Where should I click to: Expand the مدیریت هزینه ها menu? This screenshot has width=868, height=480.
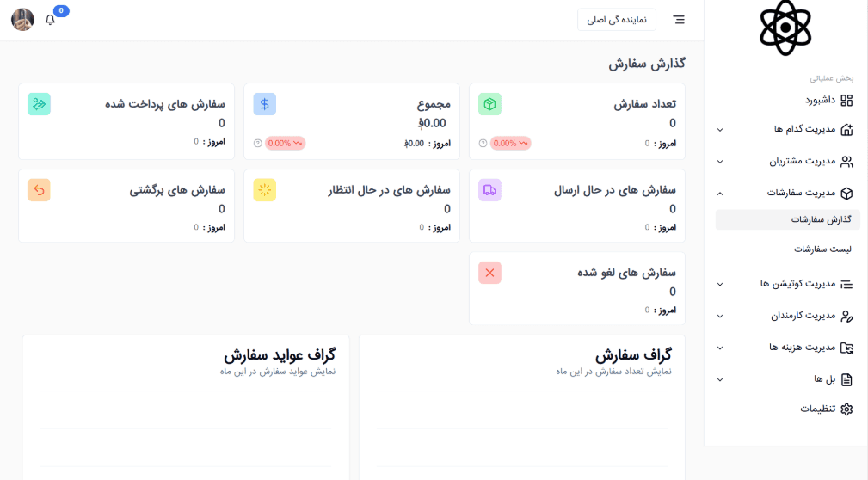point(785,348)
